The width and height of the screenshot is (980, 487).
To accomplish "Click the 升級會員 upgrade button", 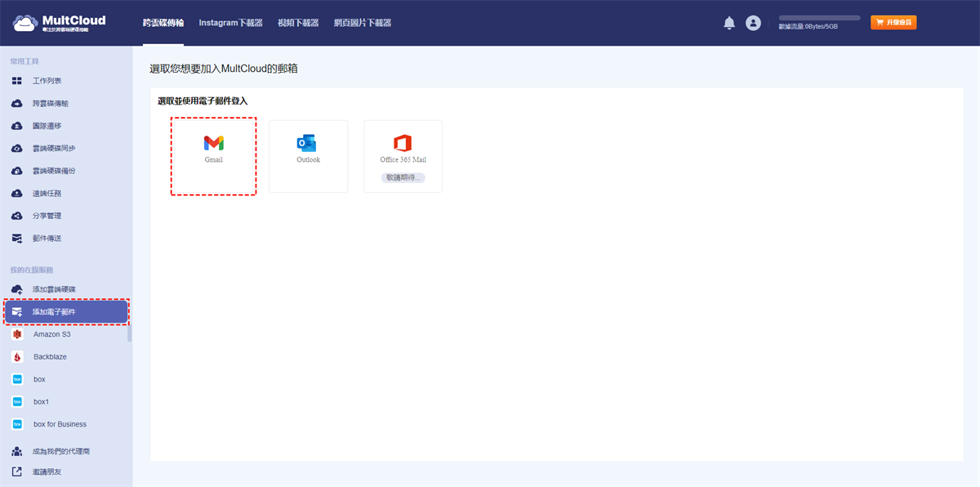I will tap(893, 23).
